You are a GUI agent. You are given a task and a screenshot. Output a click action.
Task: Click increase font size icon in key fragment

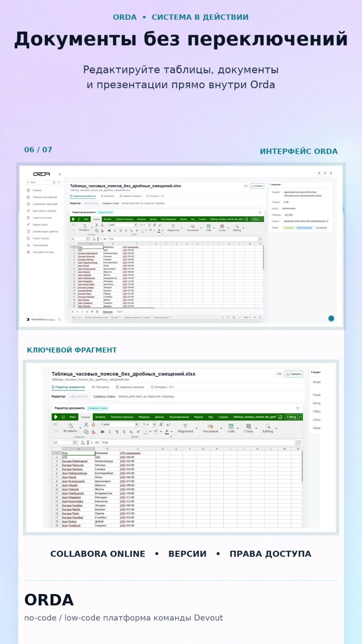[x=161, y=425]
